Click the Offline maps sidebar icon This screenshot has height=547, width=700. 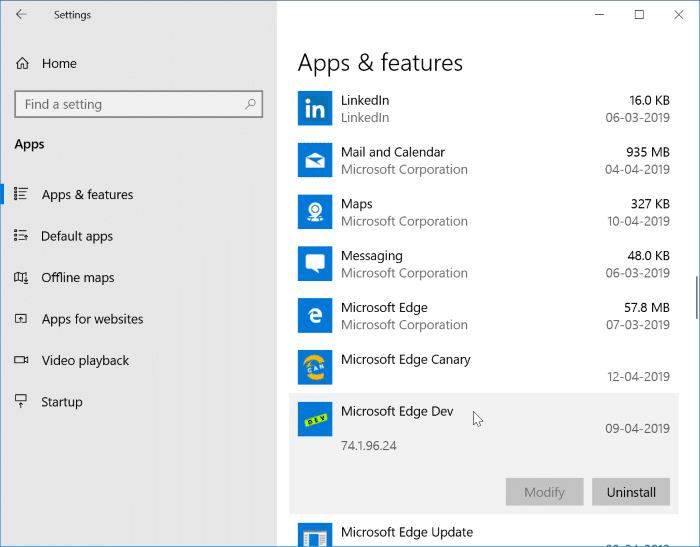(21, 277)
